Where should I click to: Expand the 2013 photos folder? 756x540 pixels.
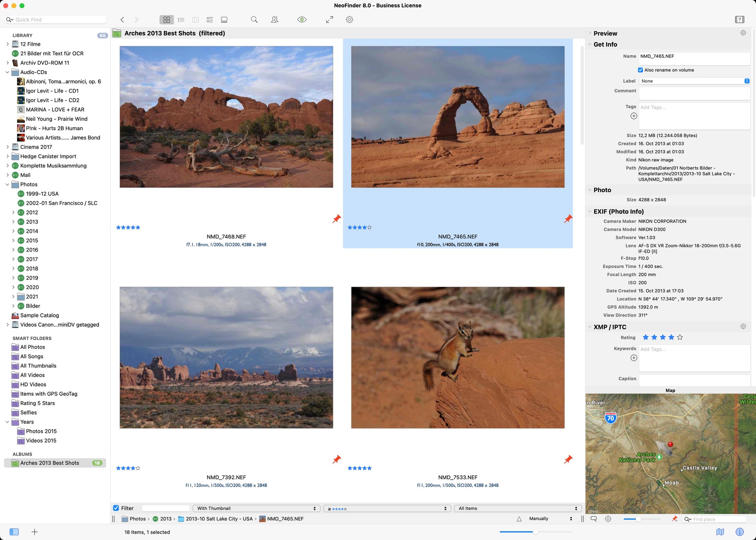point(13,222)
